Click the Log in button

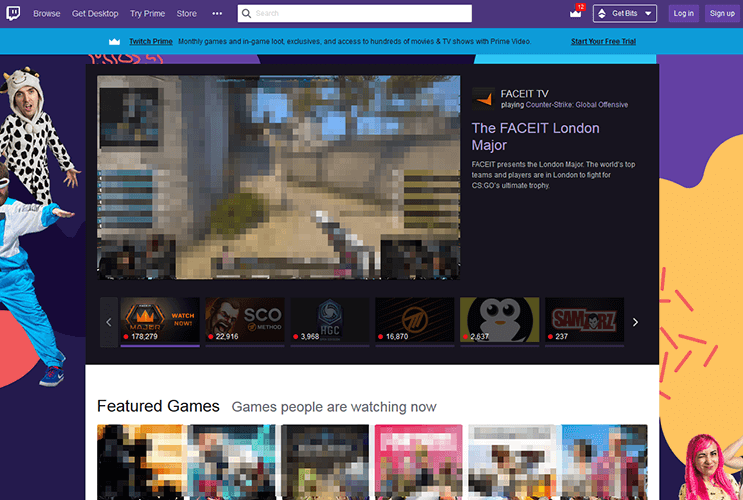pyautogui.click(x=683, y=13)
